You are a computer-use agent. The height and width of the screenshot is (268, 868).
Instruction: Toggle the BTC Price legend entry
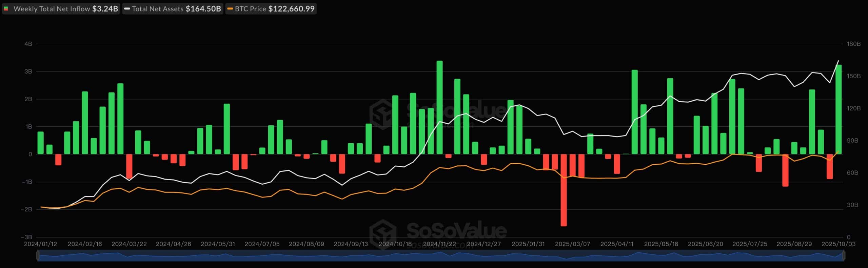(271, 9)
